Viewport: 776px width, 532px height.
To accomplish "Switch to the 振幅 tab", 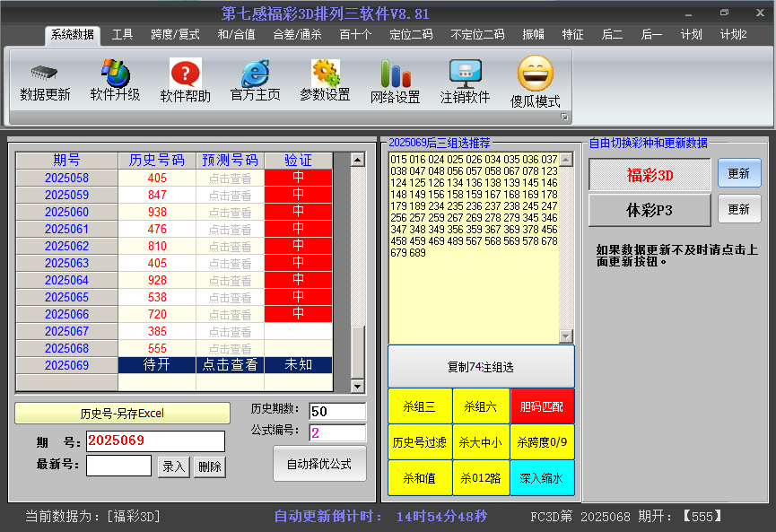I will [533, 35].
